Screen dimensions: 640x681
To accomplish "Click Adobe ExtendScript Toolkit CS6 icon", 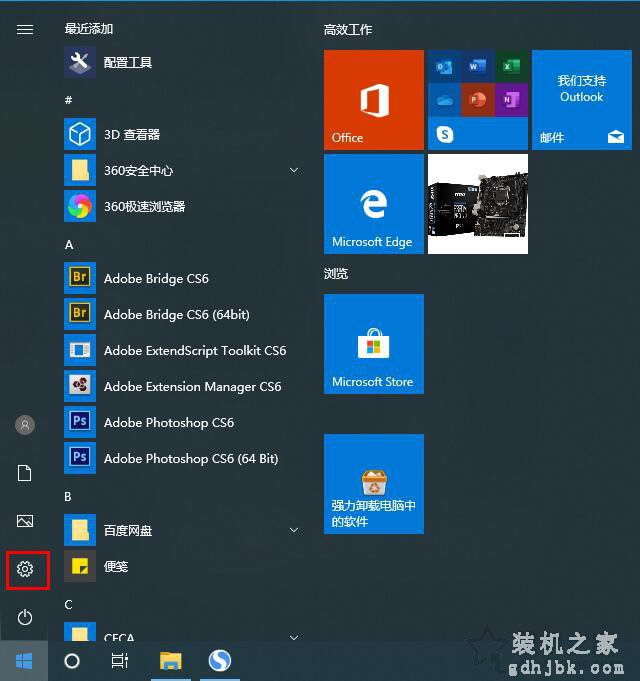I will (x=80, y=350).
